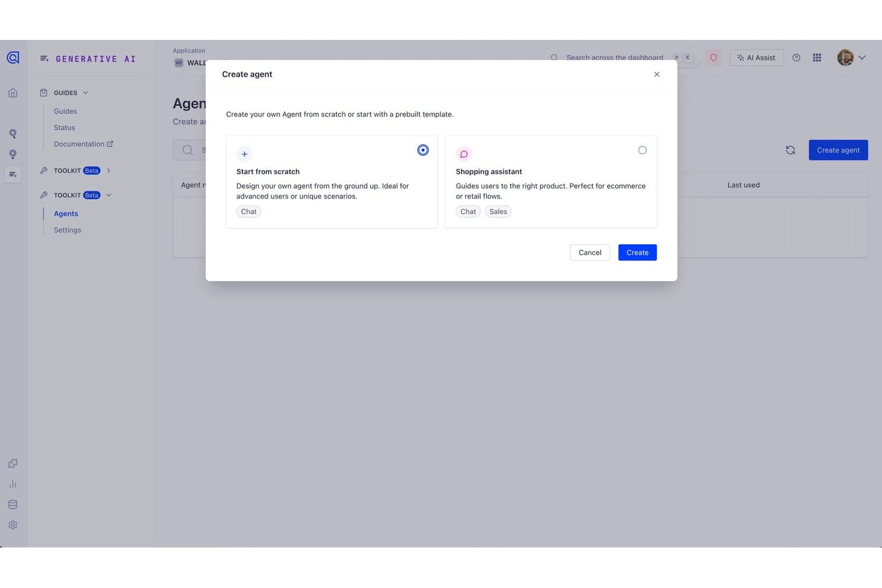
Task: Select the Start from scratch radio button
Action: coord(423,150)
